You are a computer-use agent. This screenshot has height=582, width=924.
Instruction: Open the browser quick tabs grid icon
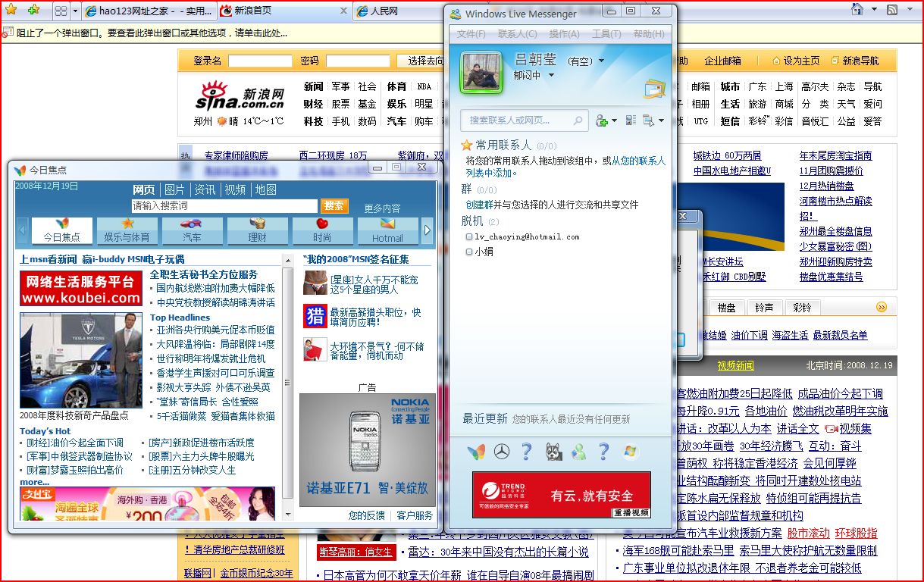(61, 11)
